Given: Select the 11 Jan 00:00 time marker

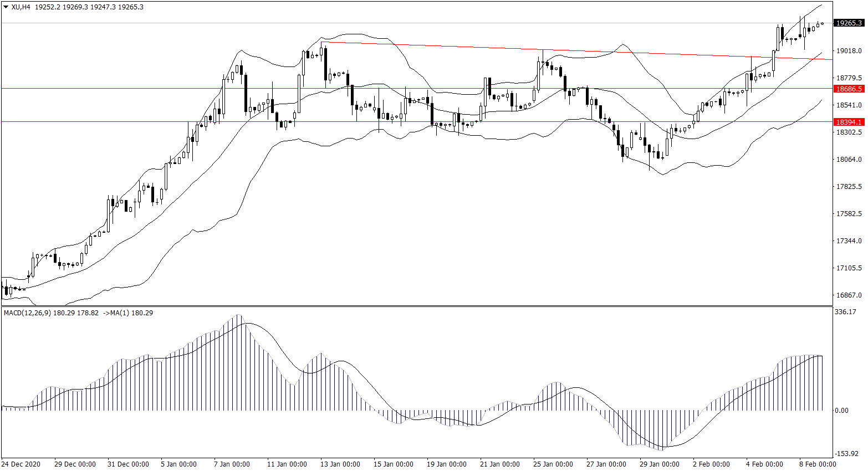Looking at the screenshot, I should 287,464.
